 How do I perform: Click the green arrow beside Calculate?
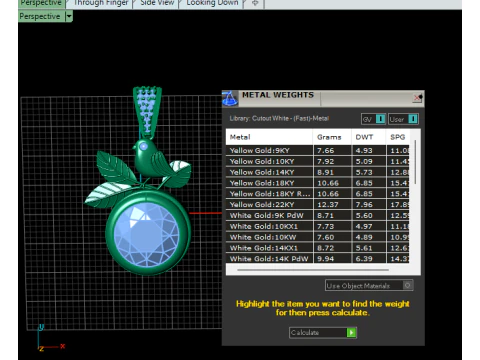point(351,332)
